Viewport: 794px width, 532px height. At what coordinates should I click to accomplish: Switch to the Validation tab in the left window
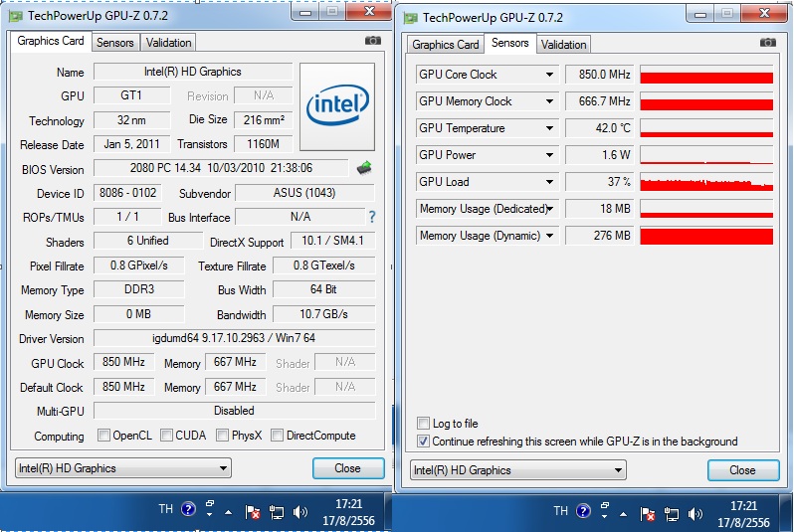168,43
